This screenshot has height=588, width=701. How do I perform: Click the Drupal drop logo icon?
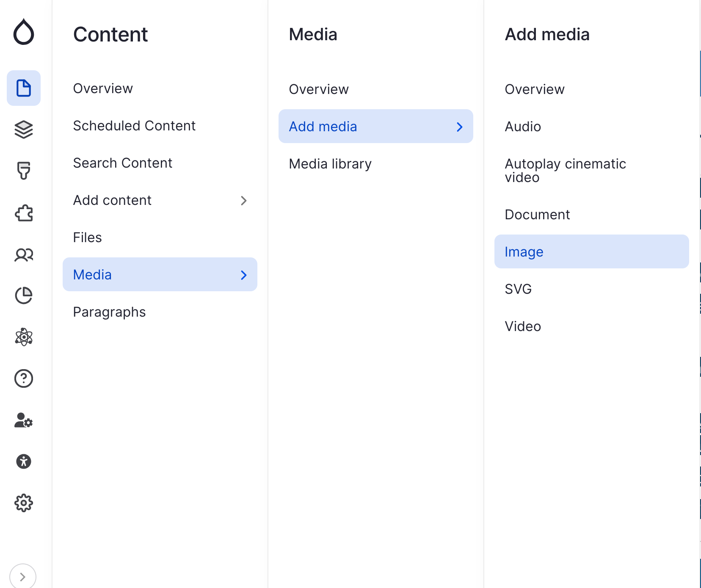coord(24,32)
